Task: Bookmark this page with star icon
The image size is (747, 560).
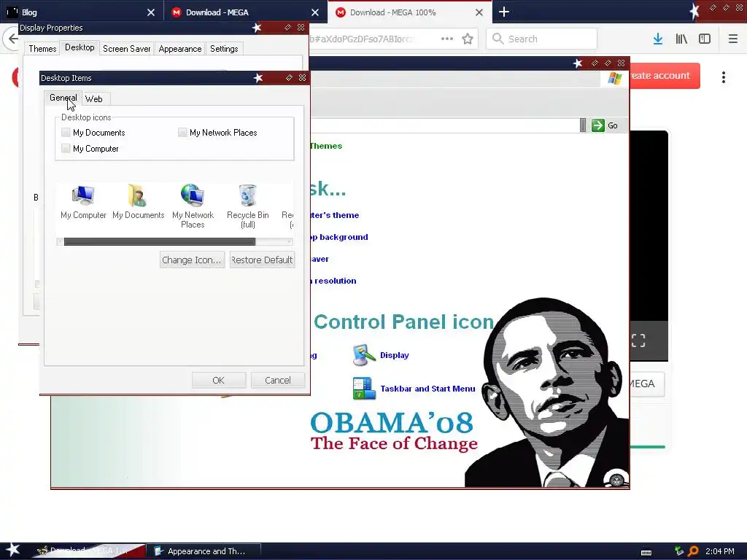Action: point(468,39)
